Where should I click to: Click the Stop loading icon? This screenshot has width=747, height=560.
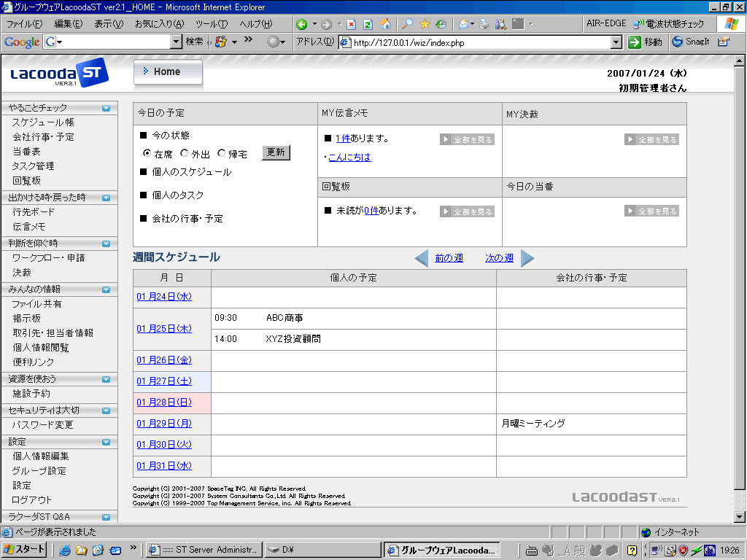(351, 24)
